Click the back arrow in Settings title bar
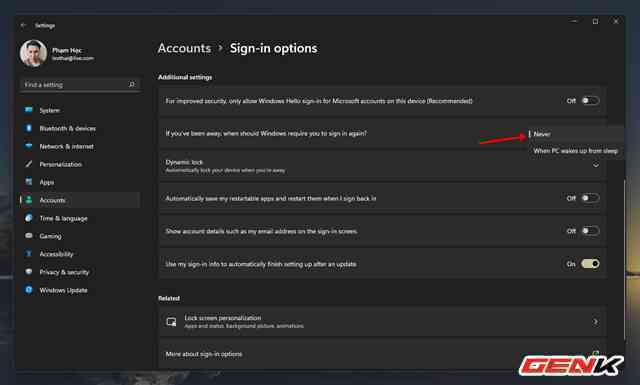The height and width of the screenshot is (385, 640). pyautogui.click(x=23, y=25)
